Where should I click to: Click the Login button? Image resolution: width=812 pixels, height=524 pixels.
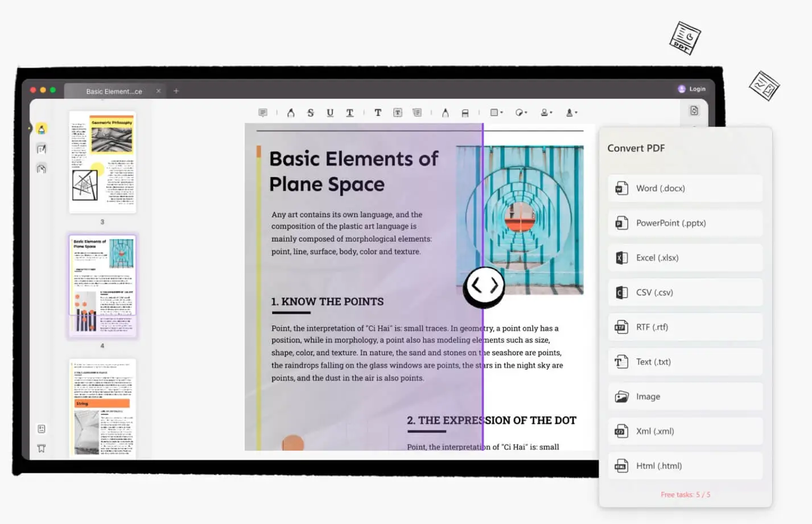692,89
